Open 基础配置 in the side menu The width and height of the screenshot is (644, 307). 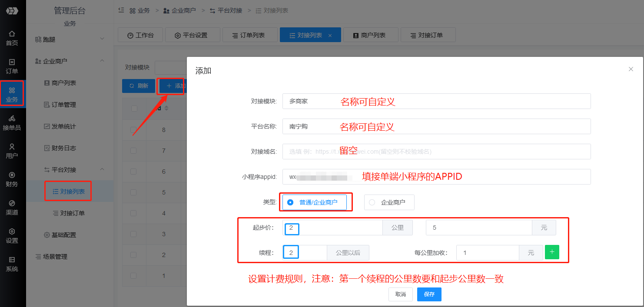pyautogui.click(x=70, y=234)
